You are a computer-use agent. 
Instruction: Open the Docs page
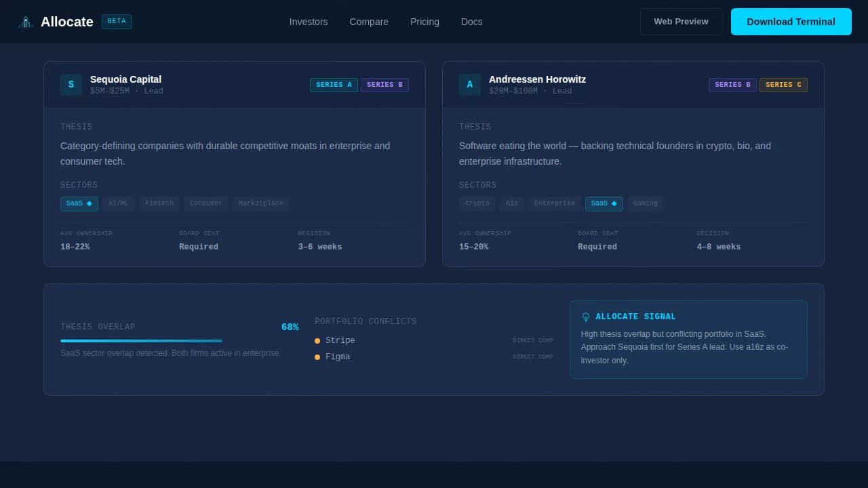471,22
